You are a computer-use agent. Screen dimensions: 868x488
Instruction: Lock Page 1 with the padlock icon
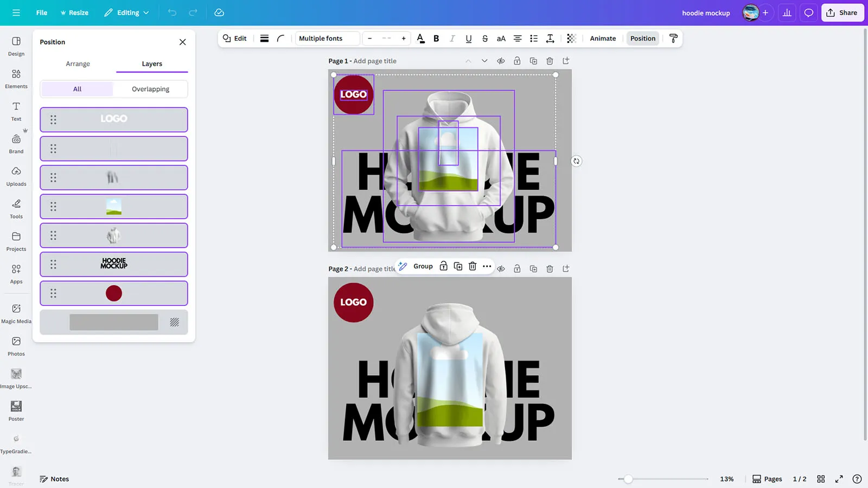pyautogui.click(x=517, y=61)
